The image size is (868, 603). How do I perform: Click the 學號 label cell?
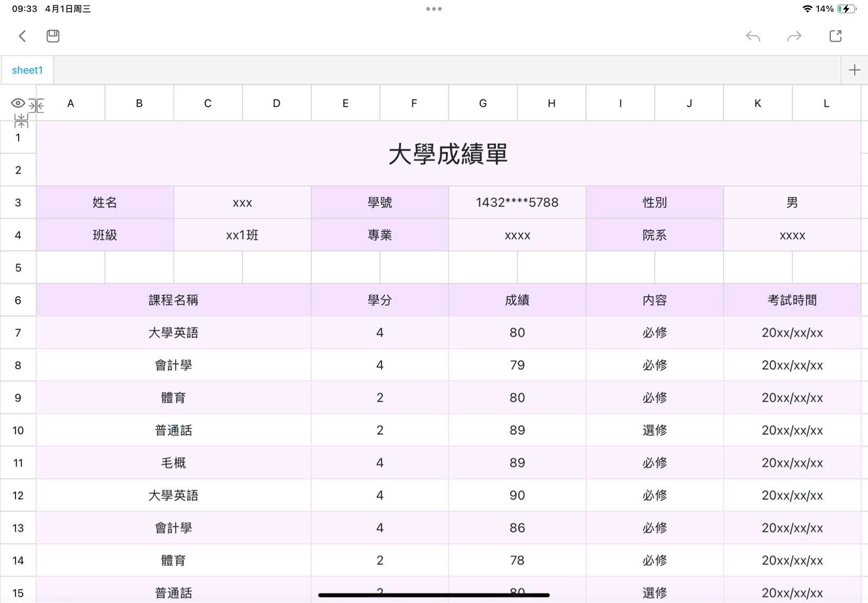click(x=380, y=202)
